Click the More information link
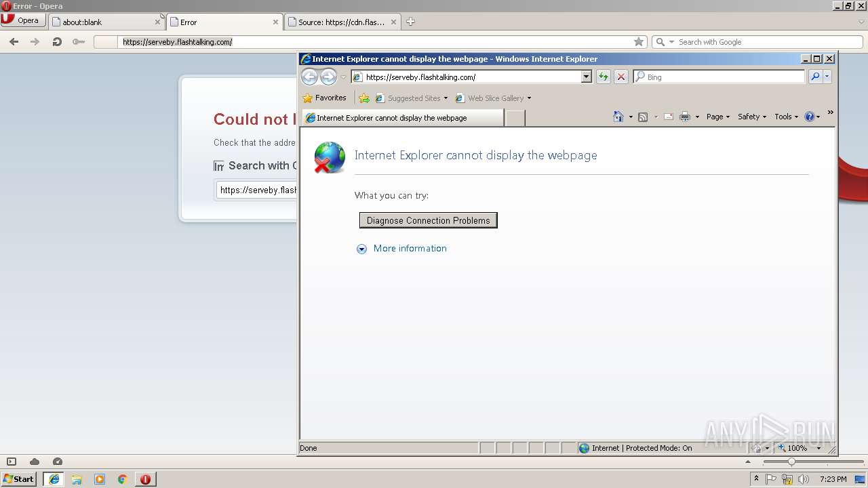Screen dimensions: 868x488 click(410, 249)
